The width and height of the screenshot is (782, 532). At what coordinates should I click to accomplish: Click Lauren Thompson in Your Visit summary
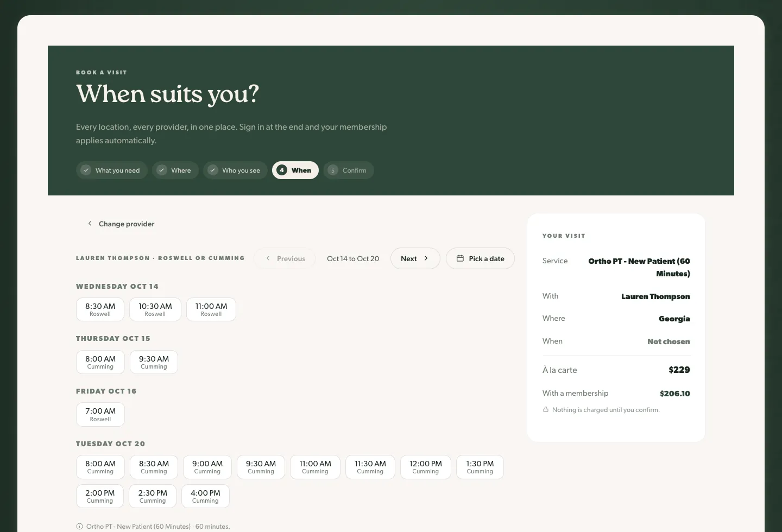(x=655, y=296)
